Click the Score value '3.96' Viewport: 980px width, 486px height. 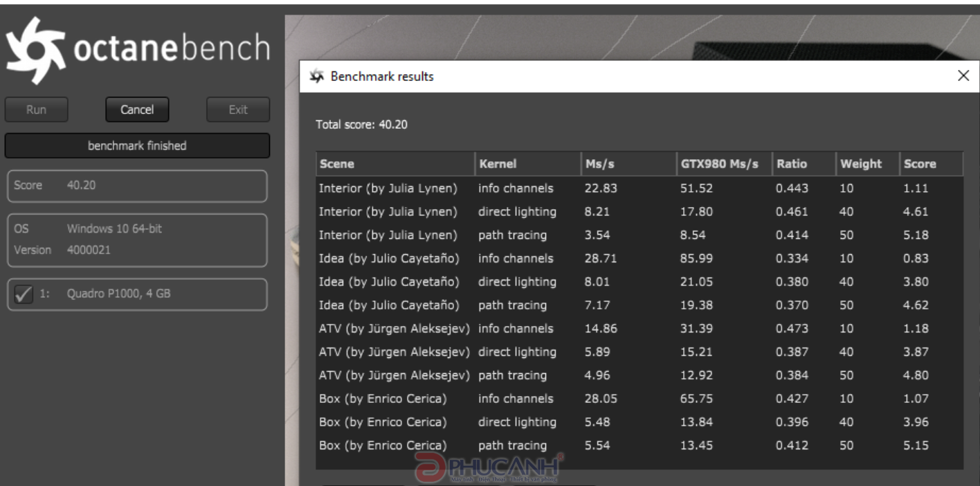(x=916, y=422)
